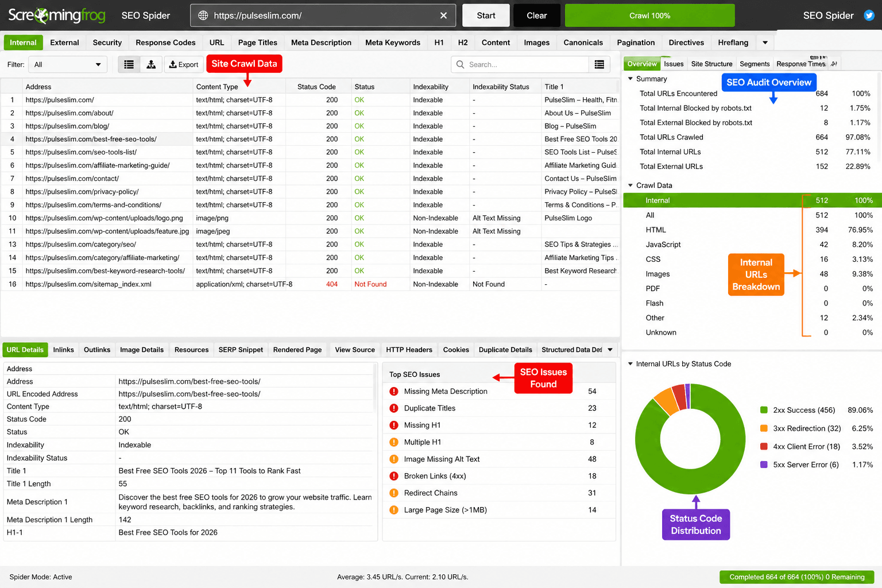Viewport: 882px width, 588px height.
Task: Click the globe icon in the URL bar
Action: click(203, 16)
